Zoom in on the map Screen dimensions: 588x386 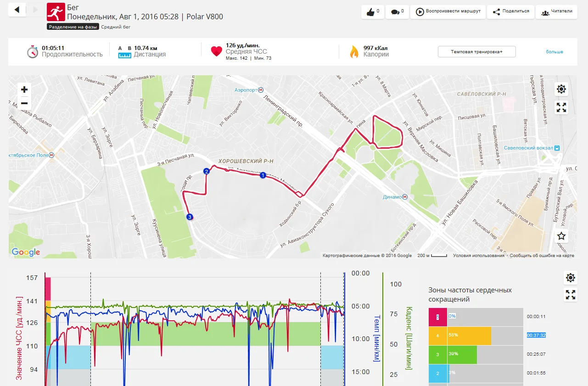point(24,90)
